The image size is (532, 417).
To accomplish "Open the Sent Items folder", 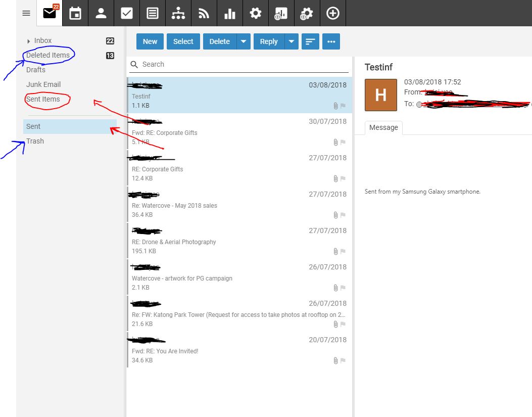I will pos(43,99).
